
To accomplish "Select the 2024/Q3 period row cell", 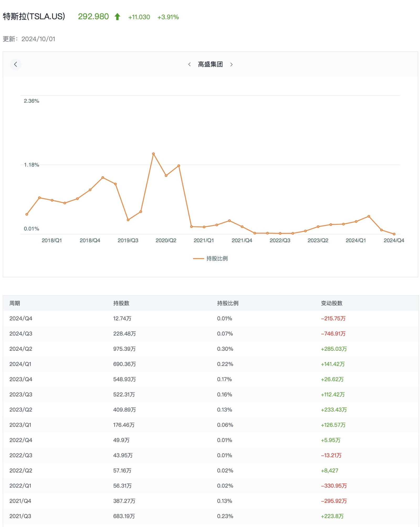I will [x=21, y=334].
